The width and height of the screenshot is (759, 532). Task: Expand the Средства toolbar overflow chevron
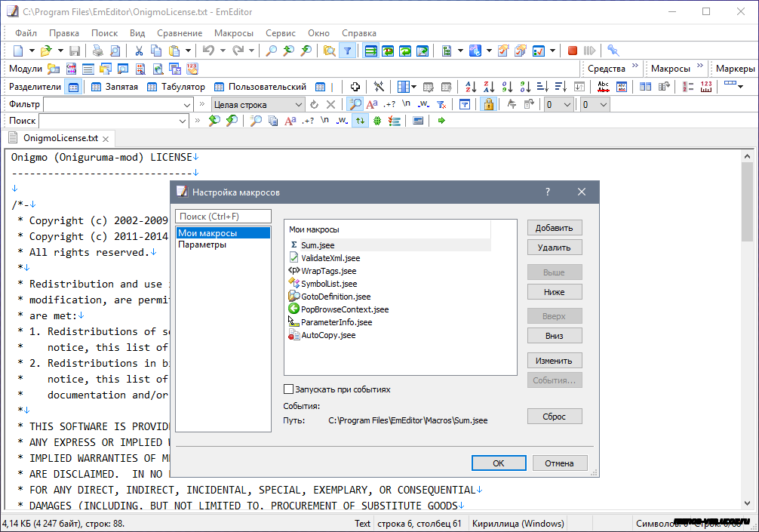point(635,66)
